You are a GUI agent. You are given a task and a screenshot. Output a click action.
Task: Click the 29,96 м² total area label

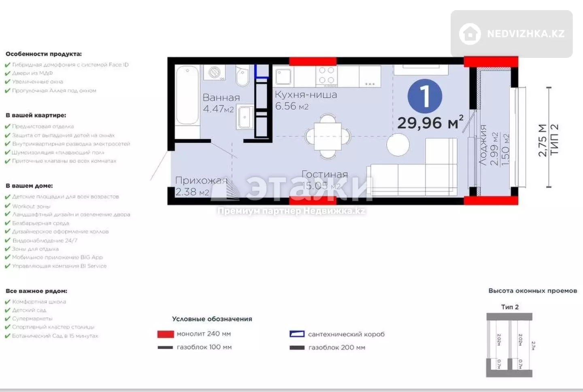pyautogui.click(x=430, y=123)
